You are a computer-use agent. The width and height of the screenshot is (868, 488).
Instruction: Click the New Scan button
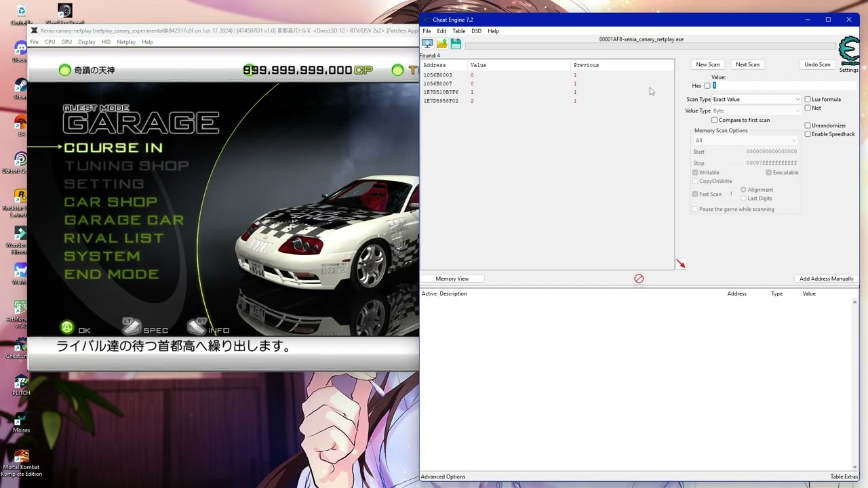[x=707, y=64]
